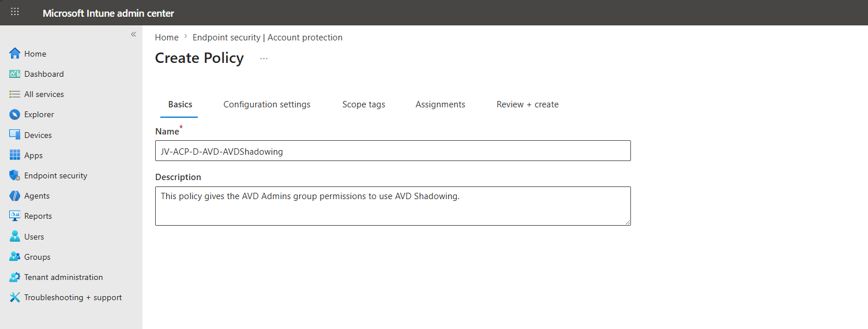Viewport: 868px width, 329px height.
Task: Click into the policy Name field
Action: pyautogui.click(x=393, y=151)
